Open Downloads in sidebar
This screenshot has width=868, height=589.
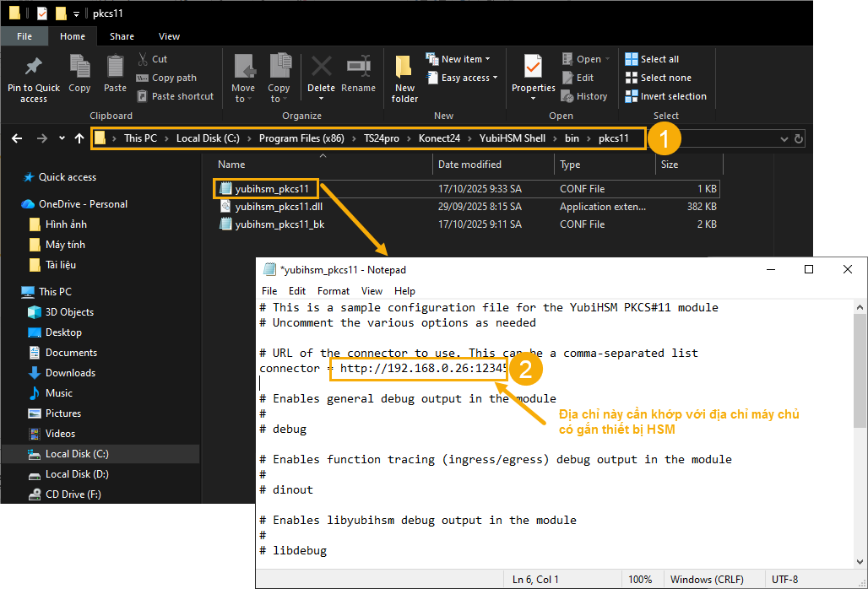[x=70, y=373]
